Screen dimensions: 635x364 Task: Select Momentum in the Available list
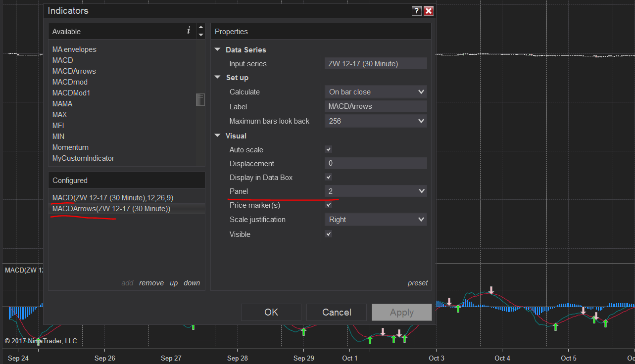pos(70,147)
